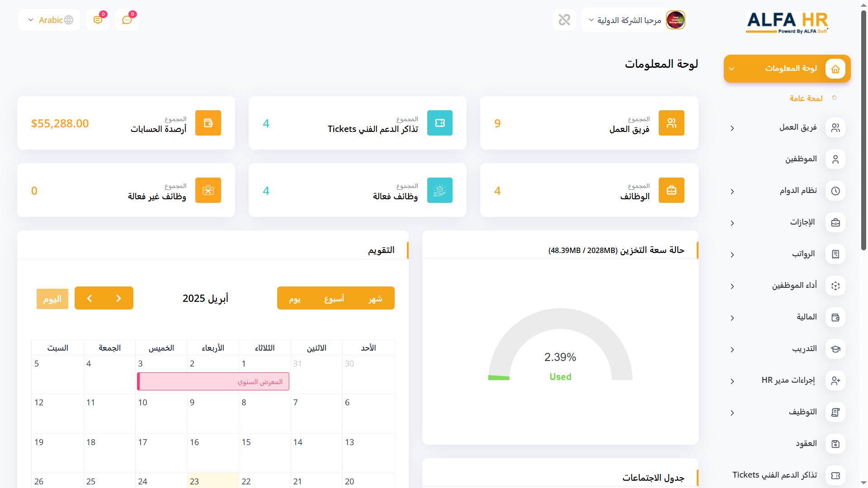
Task: Click the crossed-link icon near profile
Action: (564, 20)
